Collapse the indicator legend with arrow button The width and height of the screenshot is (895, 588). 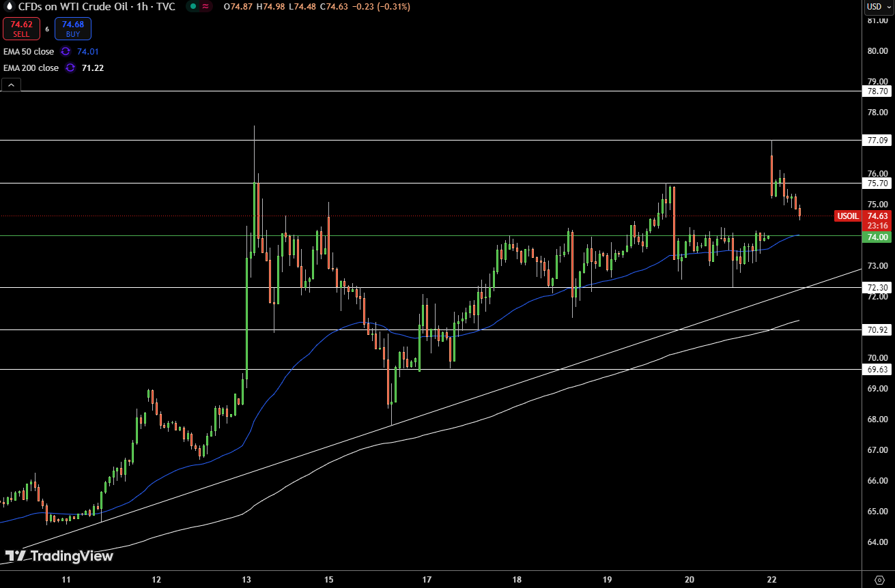12,85
